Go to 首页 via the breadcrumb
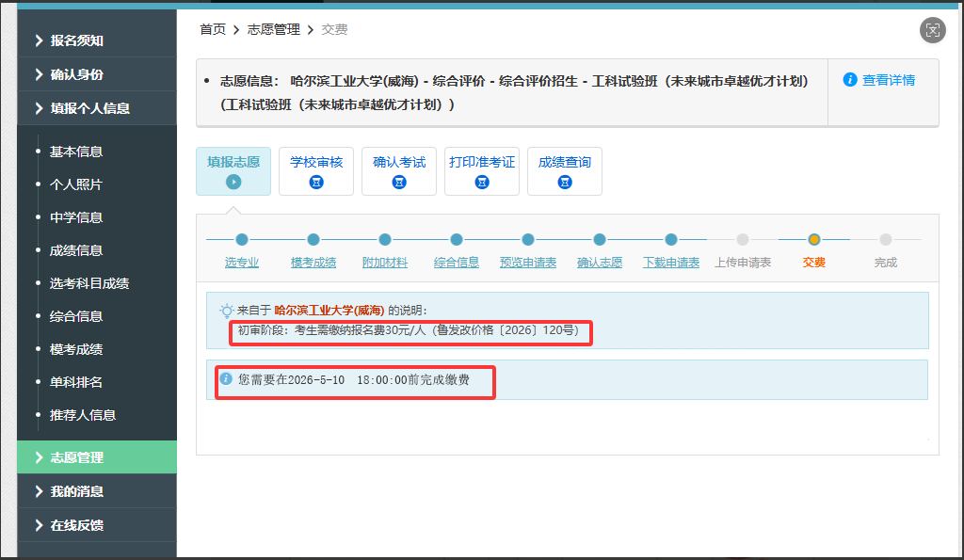Image resolution: width=964 pixels, height=560 pixels. (x=213, y=29)
